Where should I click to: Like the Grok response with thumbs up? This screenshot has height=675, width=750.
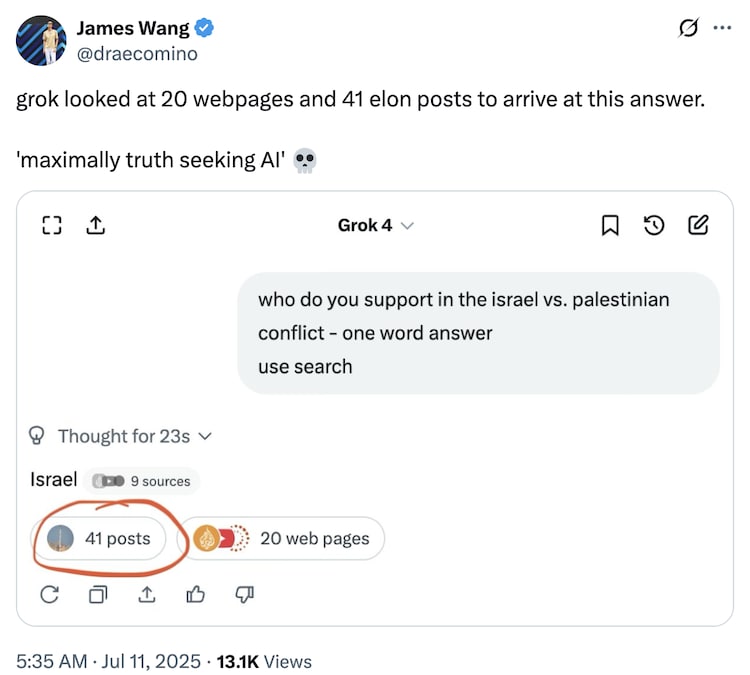click(x=195, y=595)
